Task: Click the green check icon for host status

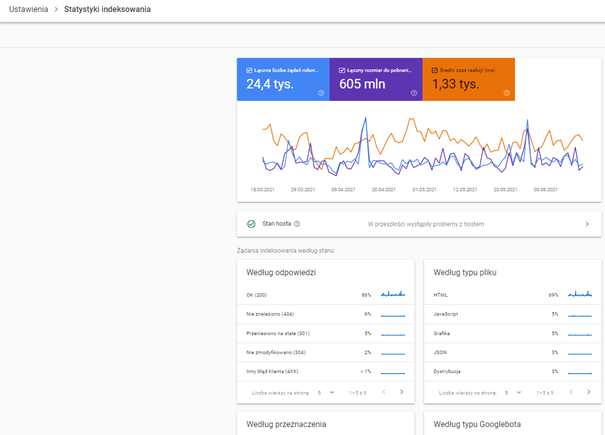Action: tap(251, 224)
